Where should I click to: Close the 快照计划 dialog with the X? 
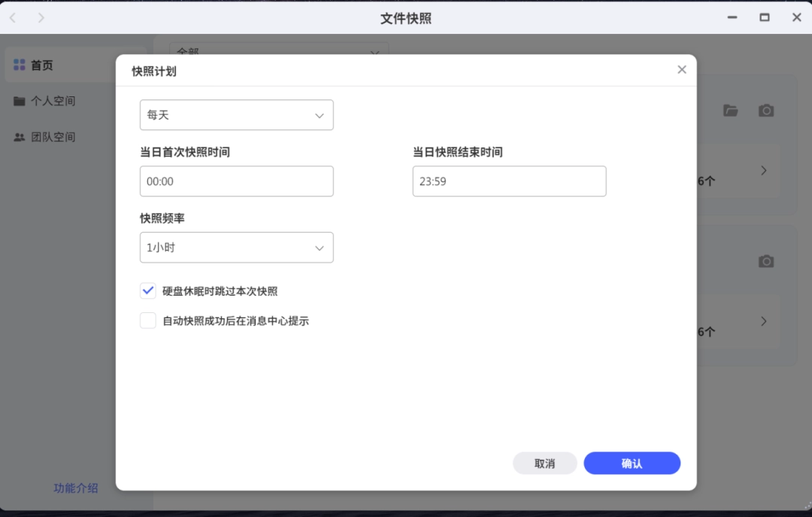pos(681,69)
